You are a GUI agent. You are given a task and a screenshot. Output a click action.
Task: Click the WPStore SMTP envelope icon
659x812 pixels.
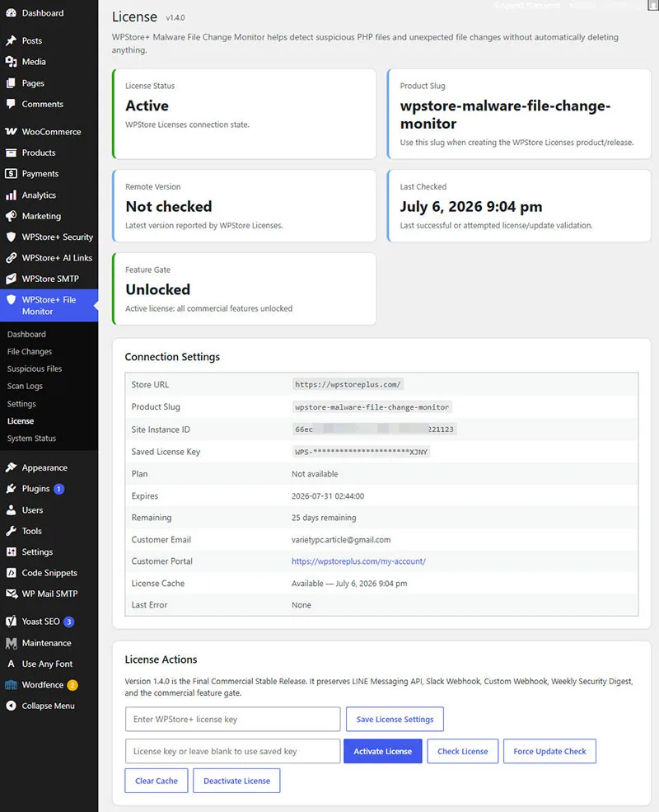pos(11,279)
